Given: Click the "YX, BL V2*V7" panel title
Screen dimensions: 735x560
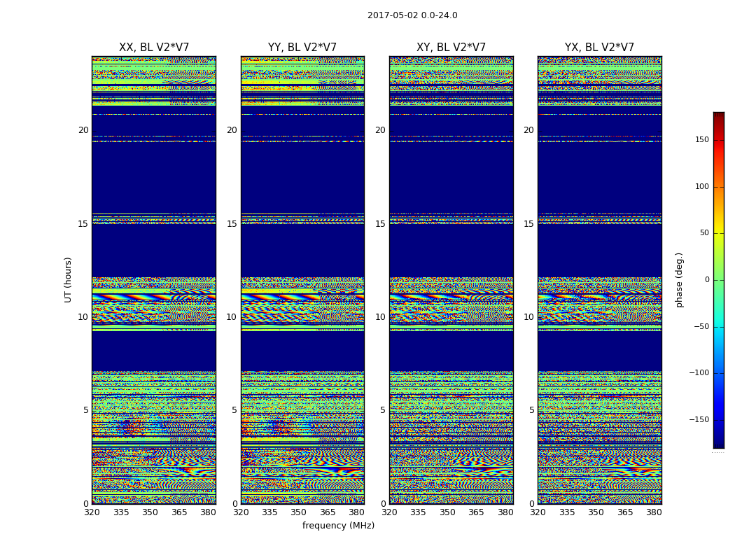Looking at the screenshot, I should click(x=599, y=48).
